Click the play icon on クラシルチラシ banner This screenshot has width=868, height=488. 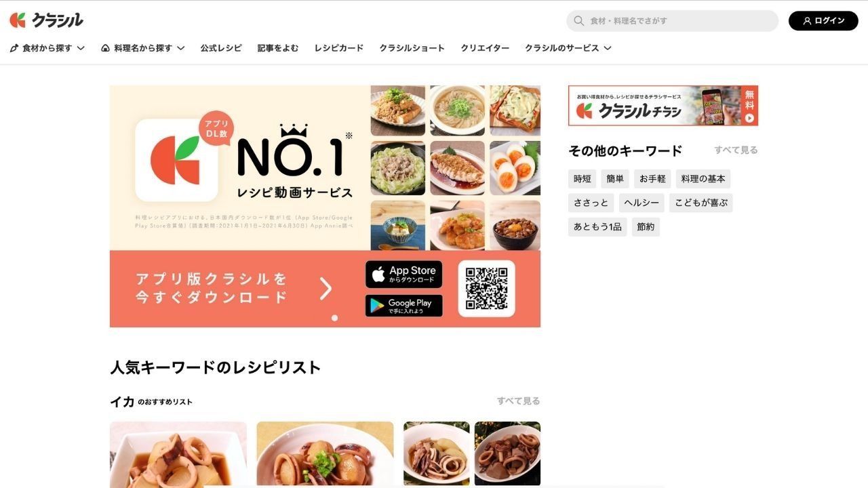pos(749,118)
